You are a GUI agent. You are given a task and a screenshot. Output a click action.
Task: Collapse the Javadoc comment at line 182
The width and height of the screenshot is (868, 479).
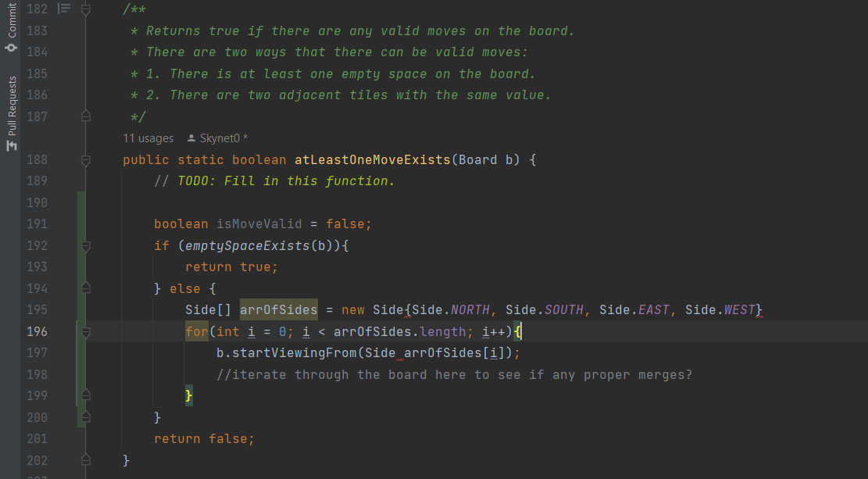(x=86, y=9)
